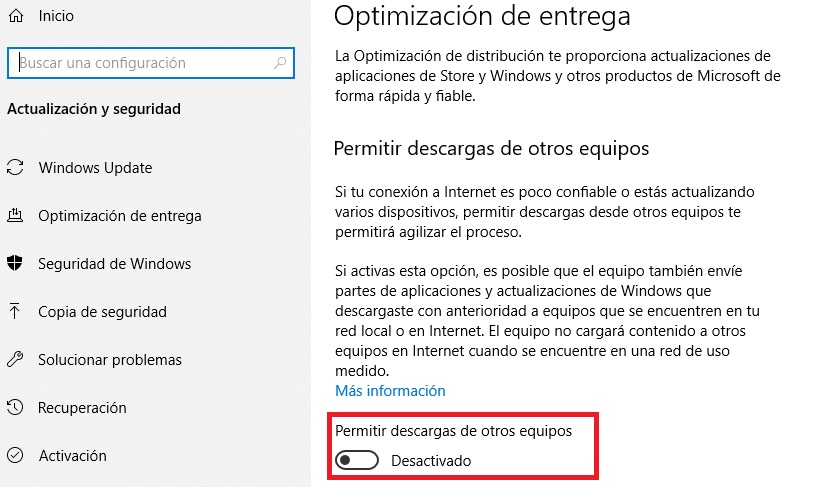The image size is (838, 487).
Task: Click the Windows Update sync icon
Action: point(15,168)
